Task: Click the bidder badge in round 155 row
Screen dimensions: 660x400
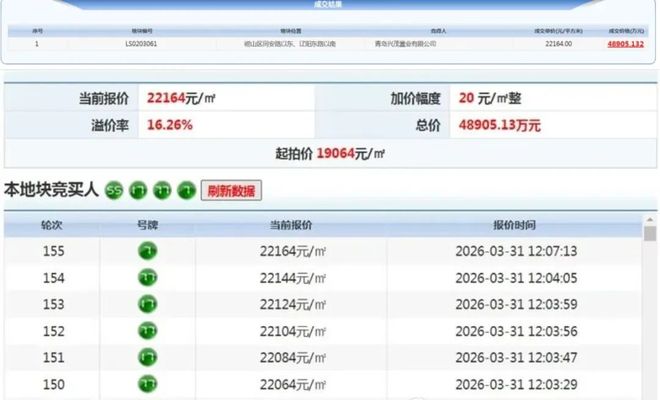Action: [147, 251]
